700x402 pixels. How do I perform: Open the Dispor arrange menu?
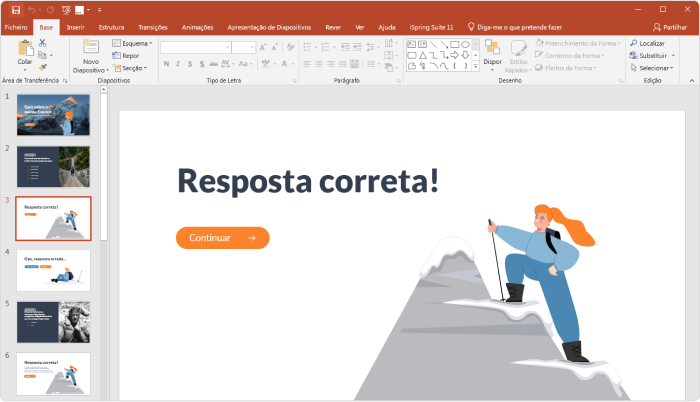[x=492, y=56]
